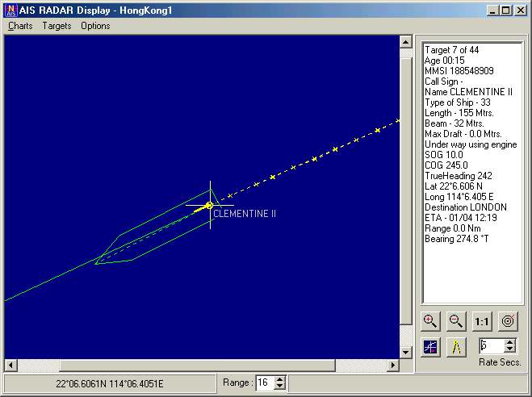Click the horizontal scrollbar thumb
Viewport: 532px width, 397px height.
point(198,366)
